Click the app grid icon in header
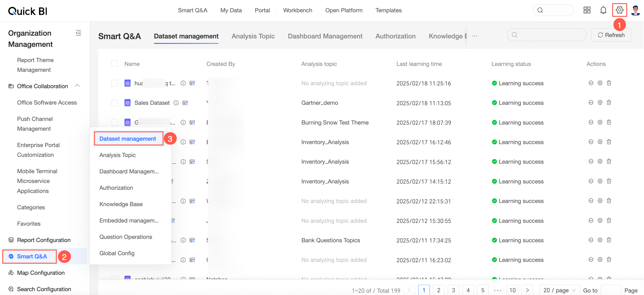Image resolution: width=644 pixels, height=295 pixels. pyautogui.click(x=587, y=10)
